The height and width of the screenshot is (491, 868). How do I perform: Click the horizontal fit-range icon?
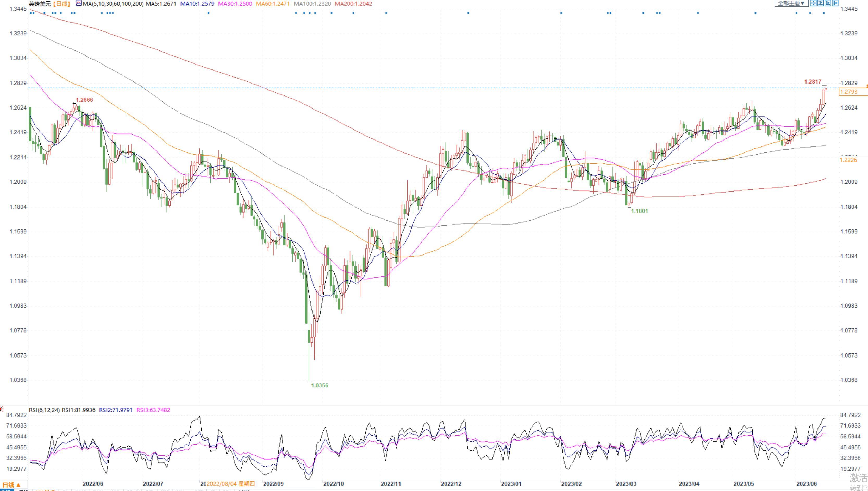[x=821, y=3]
